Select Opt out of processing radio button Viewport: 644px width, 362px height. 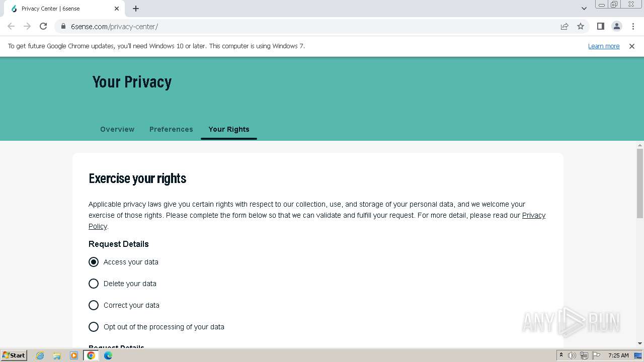point(94,327)
